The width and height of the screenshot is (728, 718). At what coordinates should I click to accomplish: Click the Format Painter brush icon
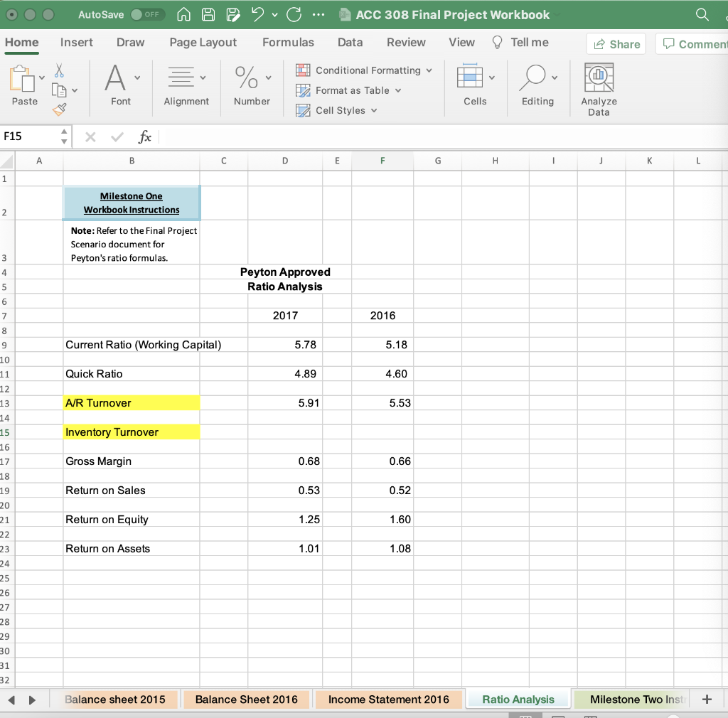point(60,109)
